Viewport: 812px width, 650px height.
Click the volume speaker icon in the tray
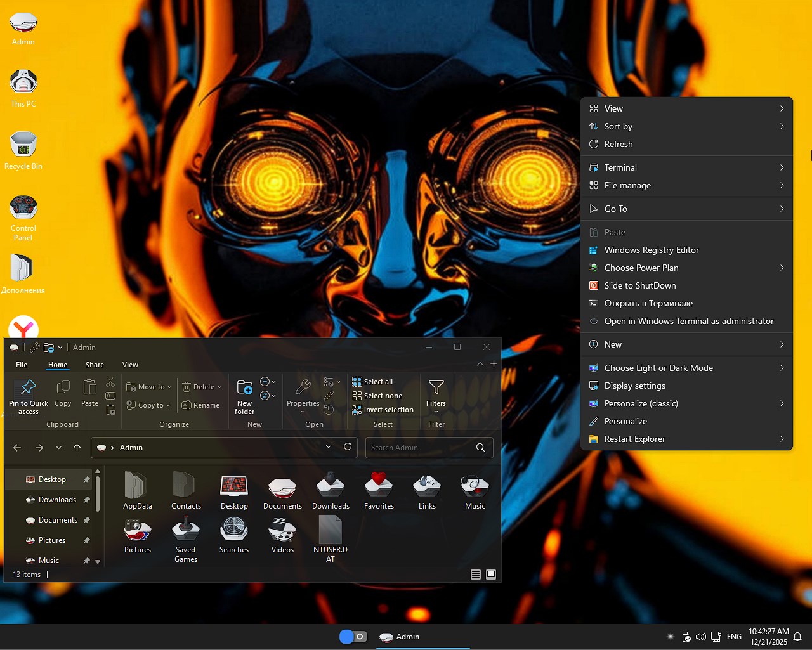701,637
